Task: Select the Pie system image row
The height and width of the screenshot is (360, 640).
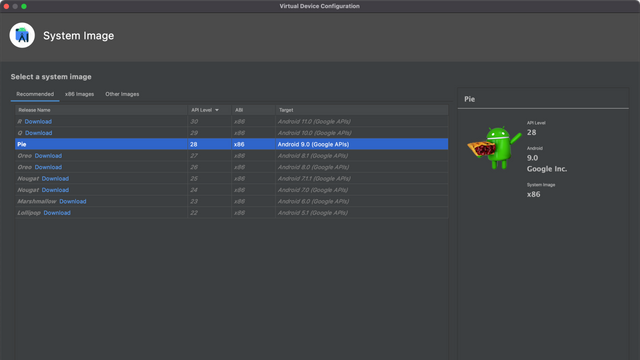Action: coord(231,144)
